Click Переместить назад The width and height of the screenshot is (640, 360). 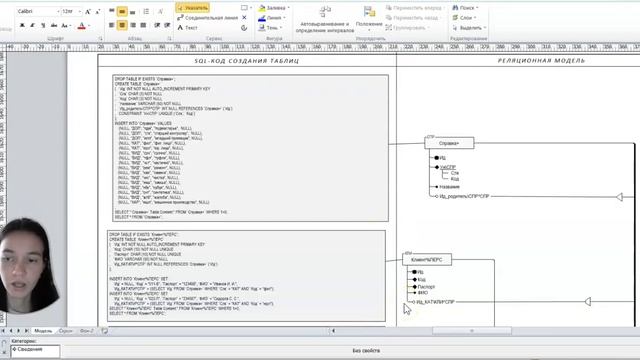413,18
